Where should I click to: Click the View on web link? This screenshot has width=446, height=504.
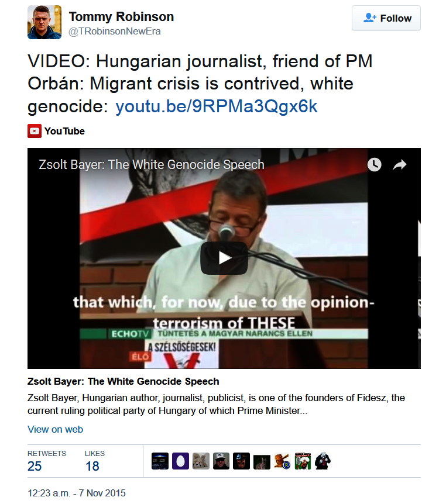click(x=56, y=429)
